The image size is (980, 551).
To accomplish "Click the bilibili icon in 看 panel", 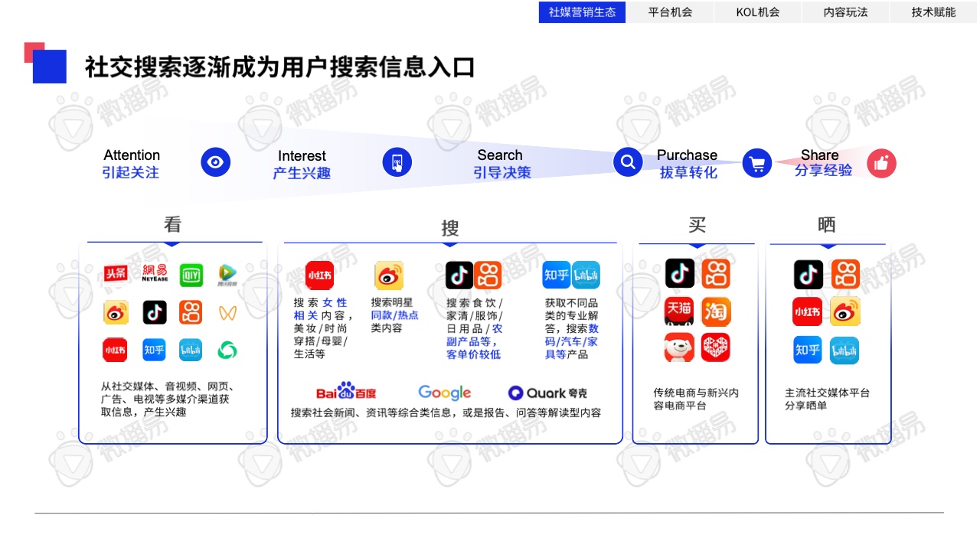I will [191, 350].
